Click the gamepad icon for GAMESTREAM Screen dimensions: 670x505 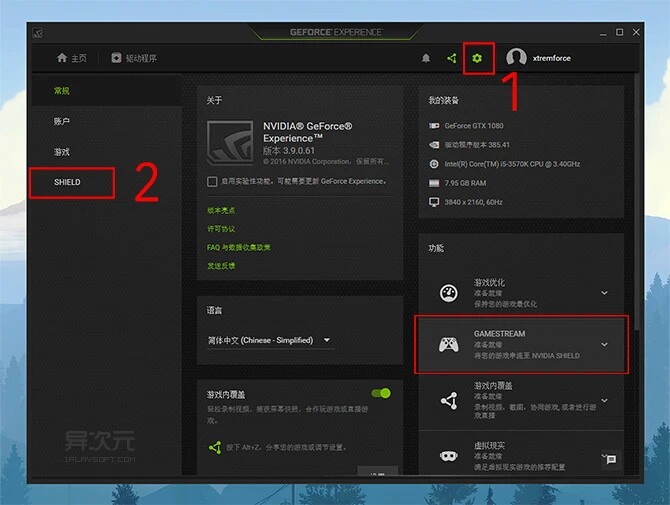pyautogui.click(x=449, y=344)
